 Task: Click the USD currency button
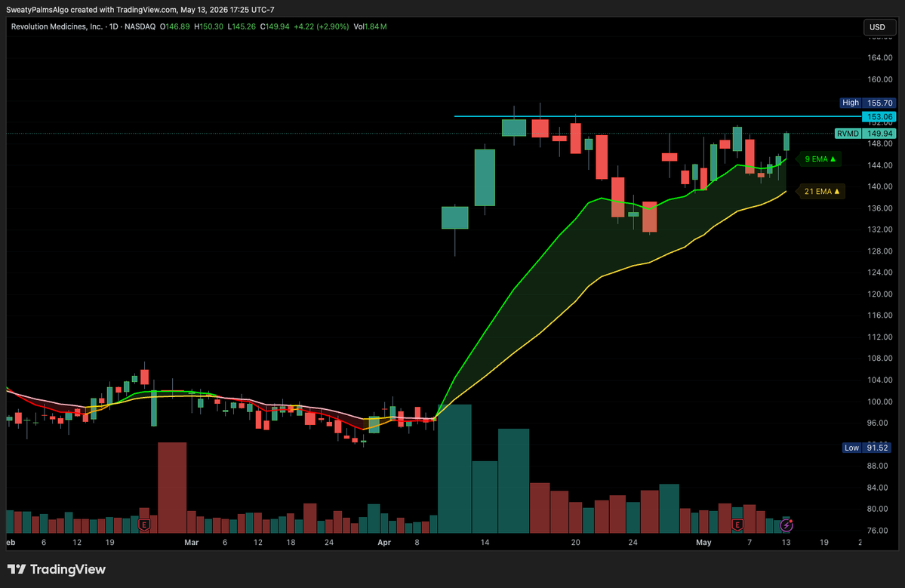[x=879, y=27]
